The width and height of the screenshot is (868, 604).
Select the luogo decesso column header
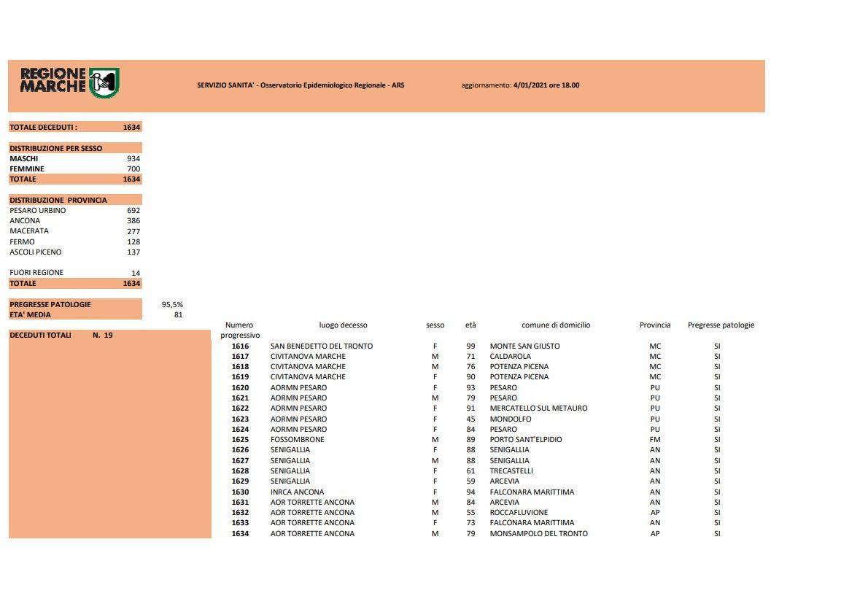344,325
